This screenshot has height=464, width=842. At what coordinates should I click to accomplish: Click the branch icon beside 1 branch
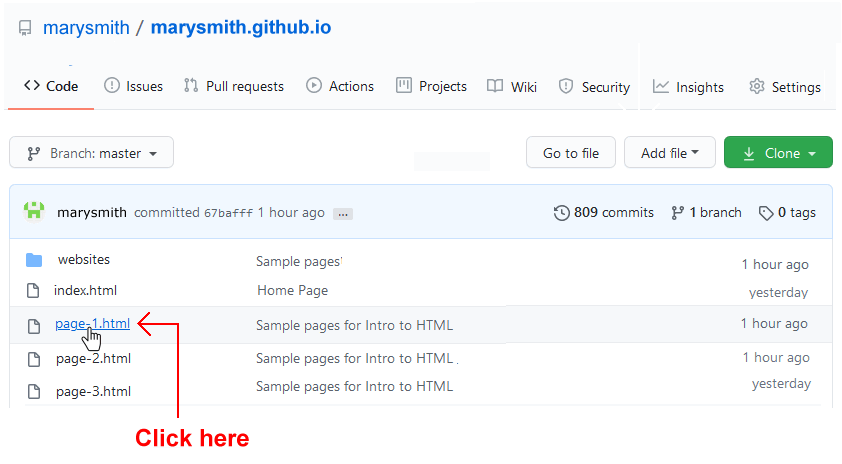tap(678, 212)
